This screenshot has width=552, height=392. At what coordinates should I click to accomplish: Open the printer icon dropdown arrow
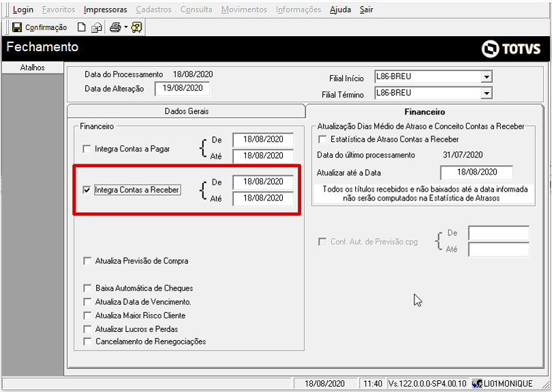click(125, 27)
